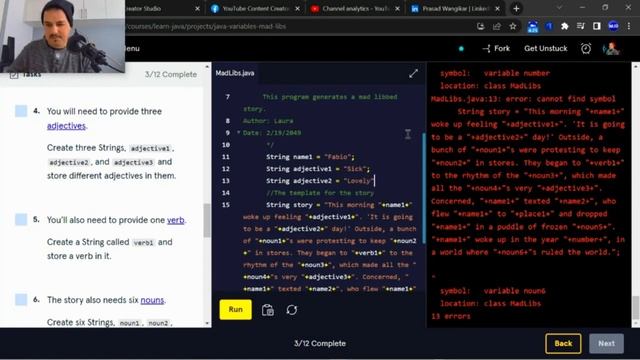This screenshot has height=360, width=640.
Task: Copy code to clipboard icon
Action: (x=268, y=310)
